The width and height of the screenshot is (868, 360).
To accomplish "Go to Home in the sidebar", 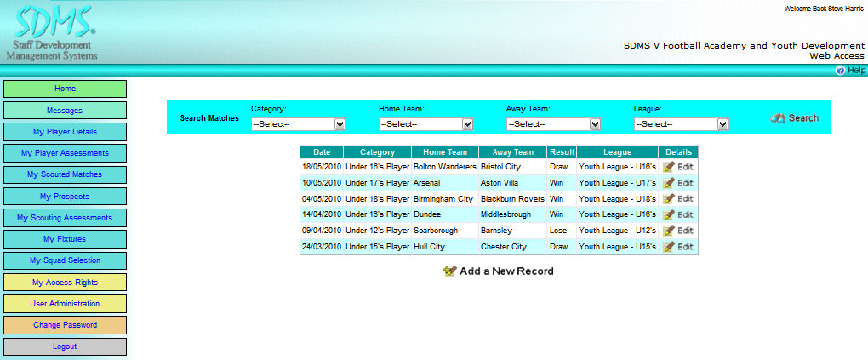I will pos(65,89).
